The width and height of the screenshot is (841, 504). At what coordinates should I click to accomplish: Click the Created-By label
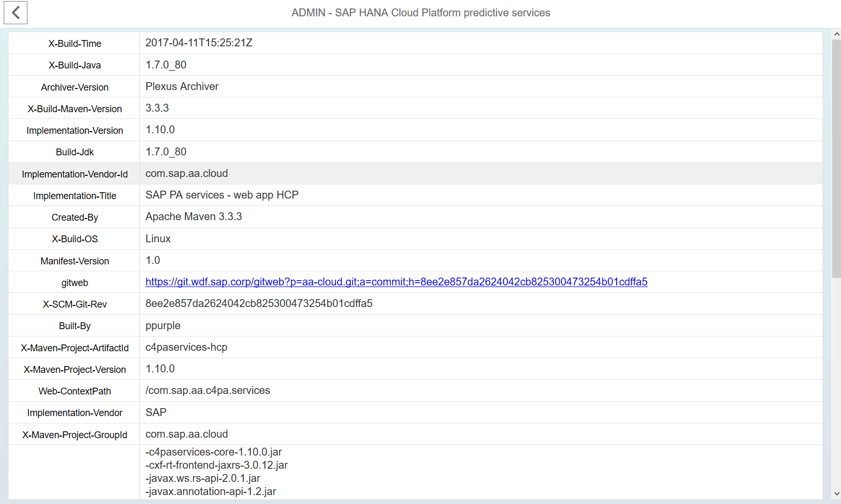click(75, 218)
